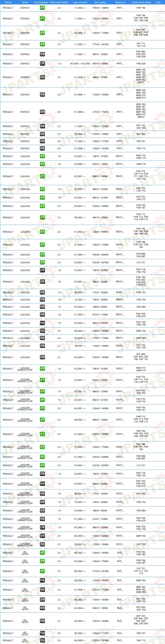Select the engine codes 'G9T 742, G9T 743'
Screen dimensions: 165x644
(141, 126)
